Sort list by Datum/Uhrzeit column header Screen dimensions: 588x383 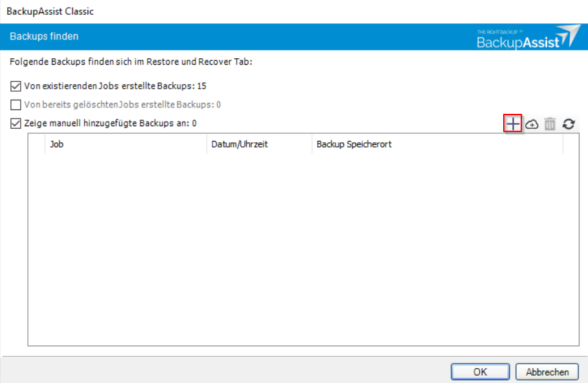(x=258, y=144)
